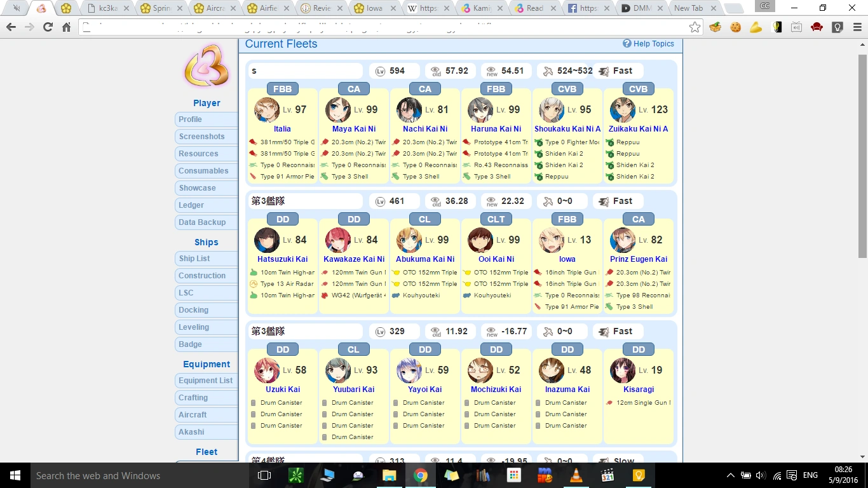Open the Ledger page
The height and width of the screenshot is (488, 868).
coord(207,205)
